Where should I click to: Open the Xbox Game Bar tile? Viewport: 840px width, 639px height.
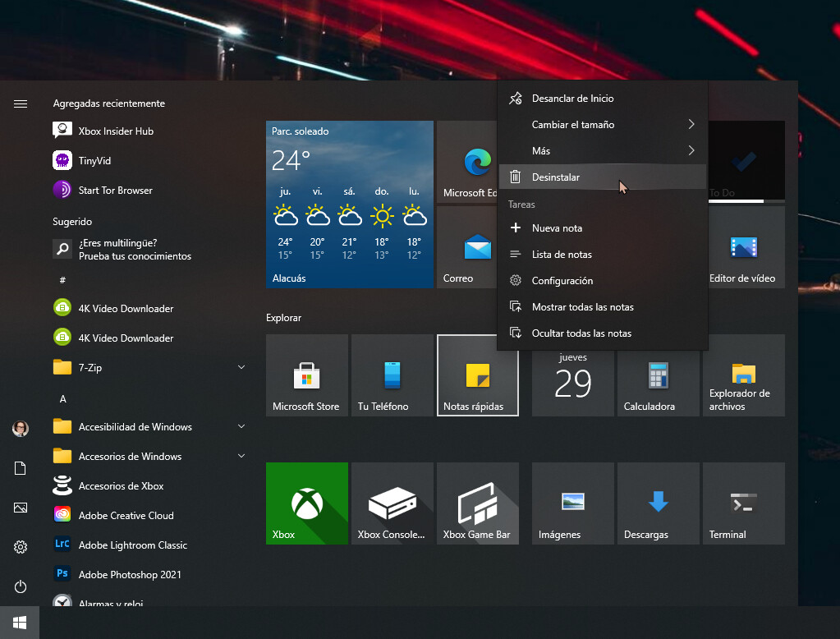(x=478, y=503)
